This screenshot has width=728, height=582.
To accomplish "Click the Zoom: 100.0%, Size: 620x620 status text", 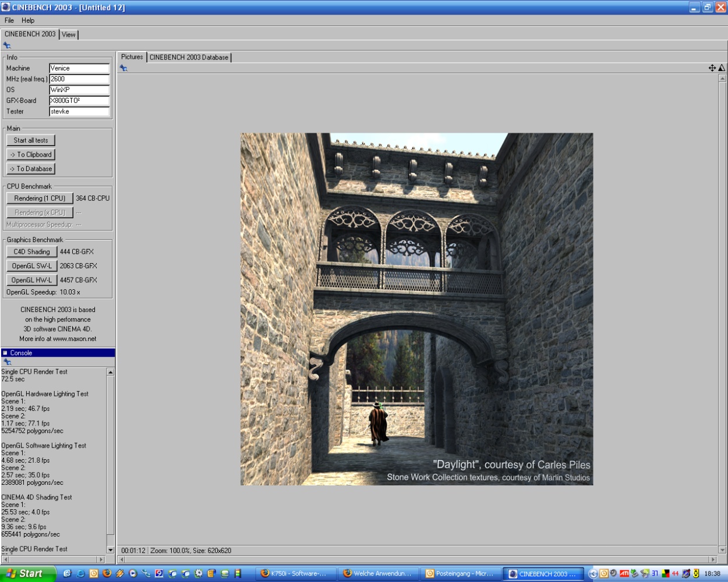I will tap(190, 551).
